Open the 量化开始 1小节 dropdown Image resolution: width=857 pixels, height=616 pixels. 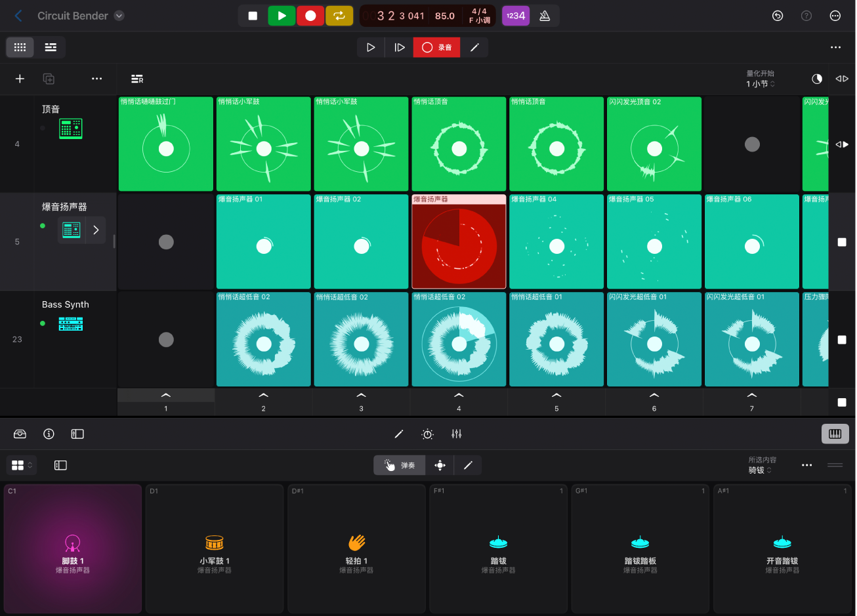pyautogui.click(x=761, y=79)
